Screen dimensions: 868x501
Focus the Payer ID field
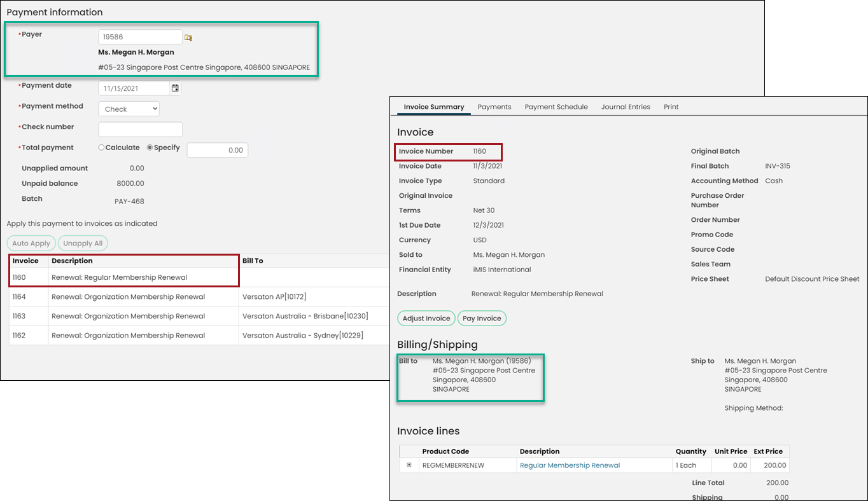(140, 37)
